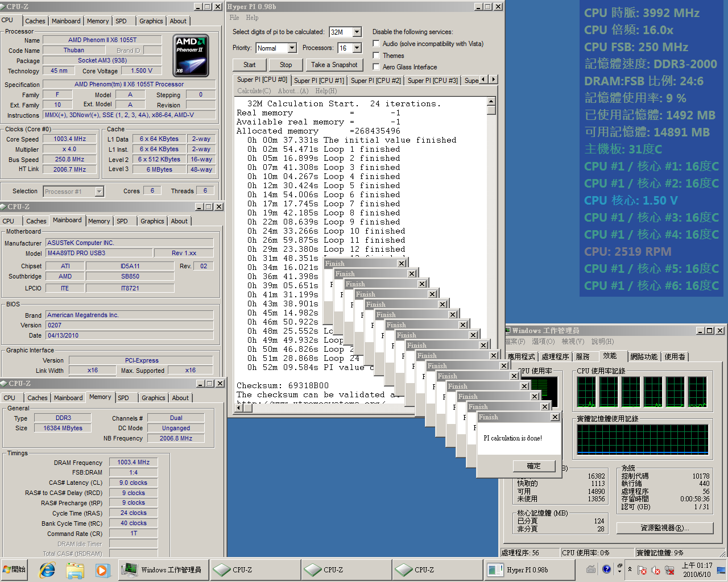Open 資源監視器(R)... from Task Manager
The height and width of the screenshot is (582, 728).
665,528
